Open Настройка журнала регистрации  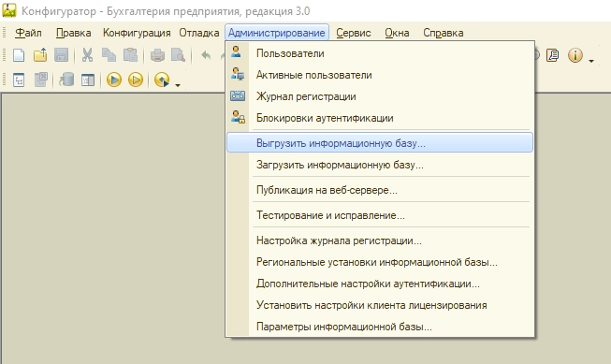(380, 240)
